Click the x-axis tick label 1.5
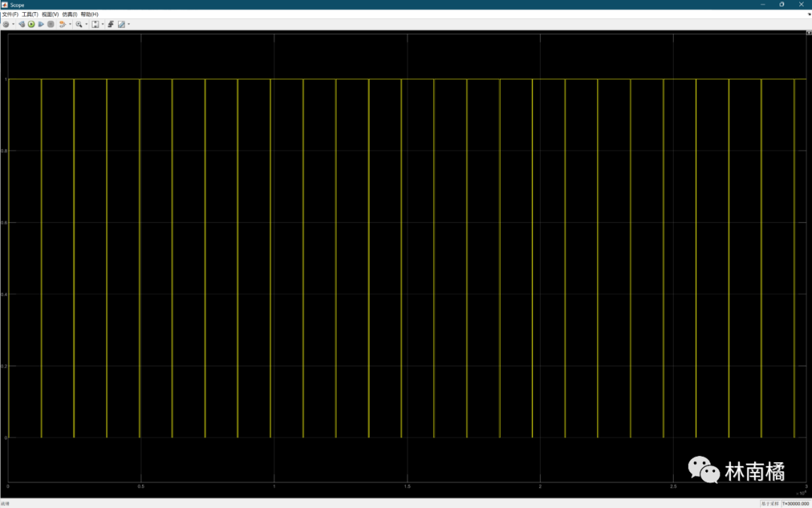Image resolution: width=812 pixels, height=508 pixels. 407,486
